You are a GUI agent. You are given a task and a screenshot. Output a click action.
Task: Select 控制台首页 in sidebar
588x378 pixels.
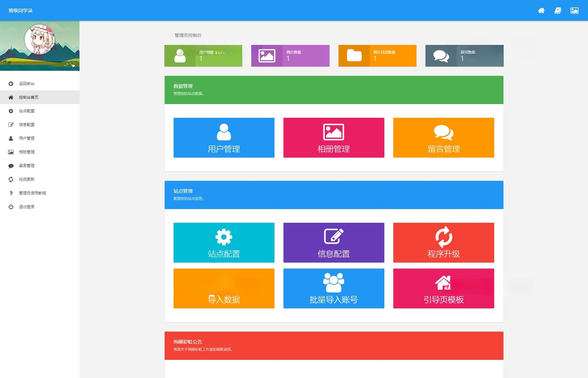[x=40, y=97]
